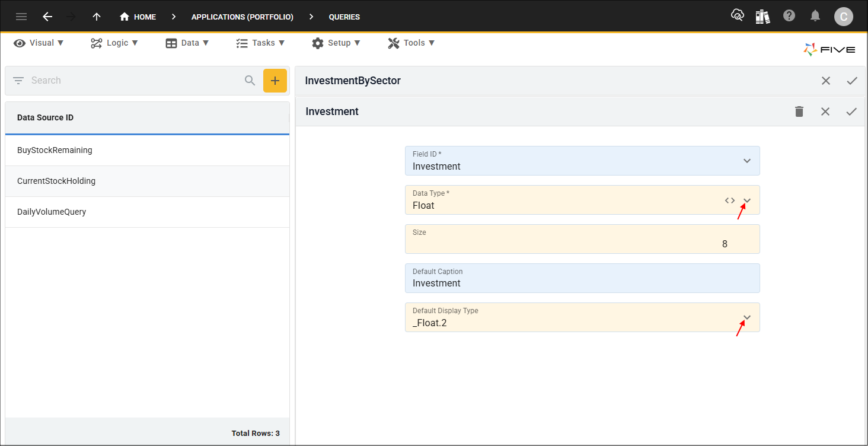Click the back arrow in header
Image resolution: width=868 pixels, height=446 pixels.
[x=47, y=17]
